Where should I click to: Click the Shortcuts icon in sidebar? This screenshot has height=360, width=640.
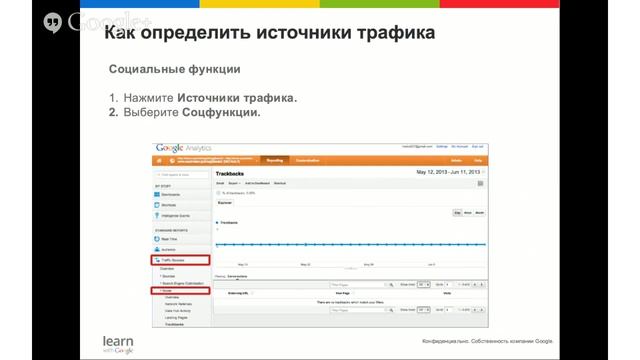click(x=157, y=205)
